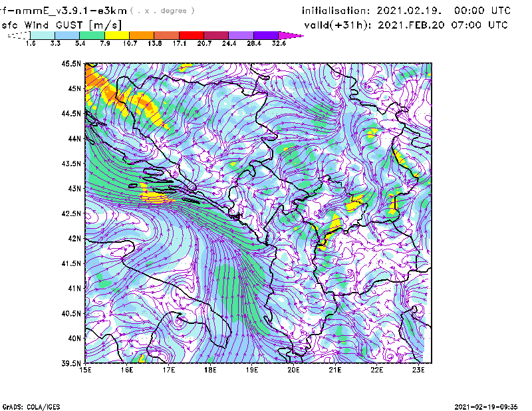This screenshot has width=532, height=411.
Task: Click the '20E' longitude label
Action: pyautogui.click(x=293, y=370)
